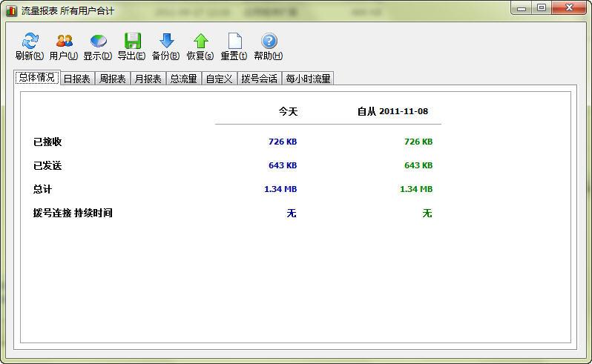This screenshot has width=592, height=364.
Task: Click the 刷新 refresh icon
Action: click(x=30, y=40)
